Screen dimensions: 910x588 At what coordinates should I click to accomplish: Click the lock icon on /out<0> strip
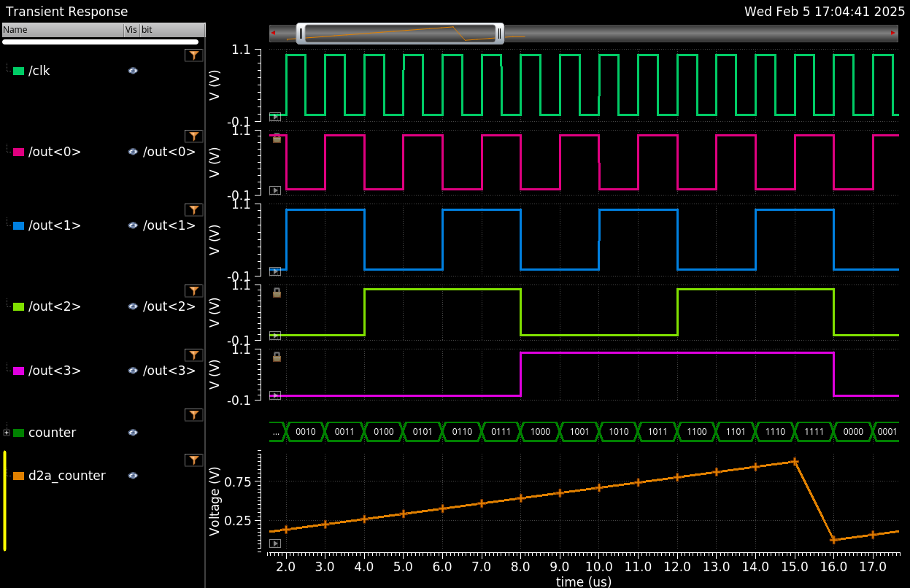pyautogui.click(x=277, y=139)
